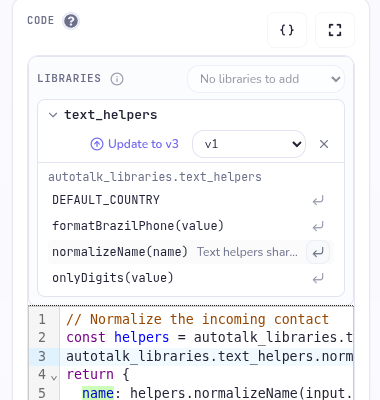Open the No libraries to add dropdown

(x=266, y=79)
